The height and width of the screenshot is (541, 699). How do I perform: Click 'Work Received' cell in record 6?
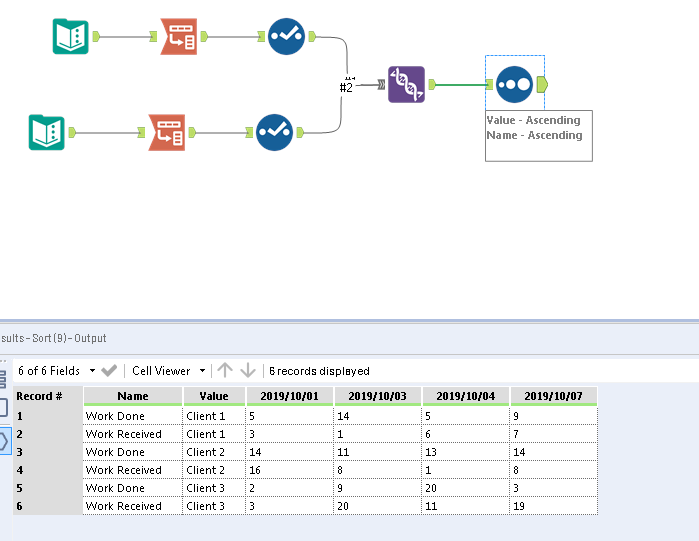point(133,506)
